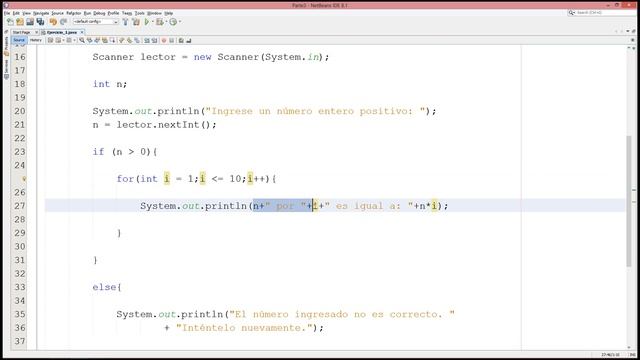
Task: Click the Save All toolbar icon
Action: pos(40,22)
